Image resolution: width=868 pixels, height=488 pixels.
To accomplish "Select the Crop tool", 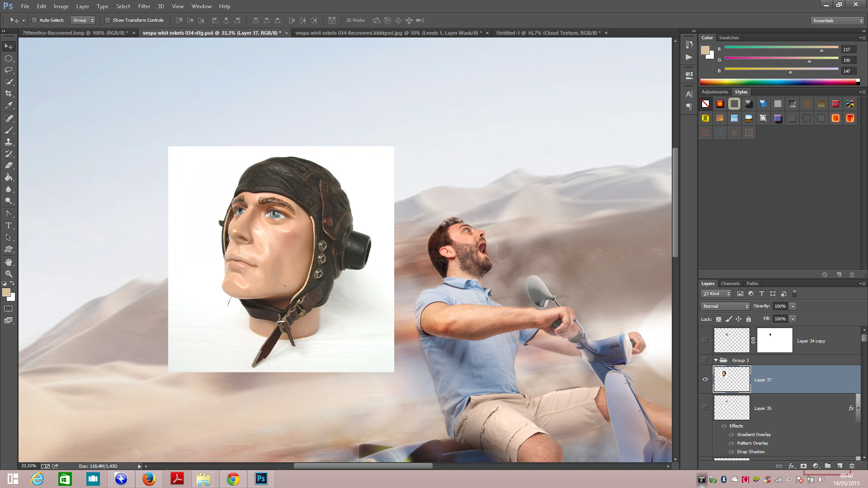I will coord(9,94).
